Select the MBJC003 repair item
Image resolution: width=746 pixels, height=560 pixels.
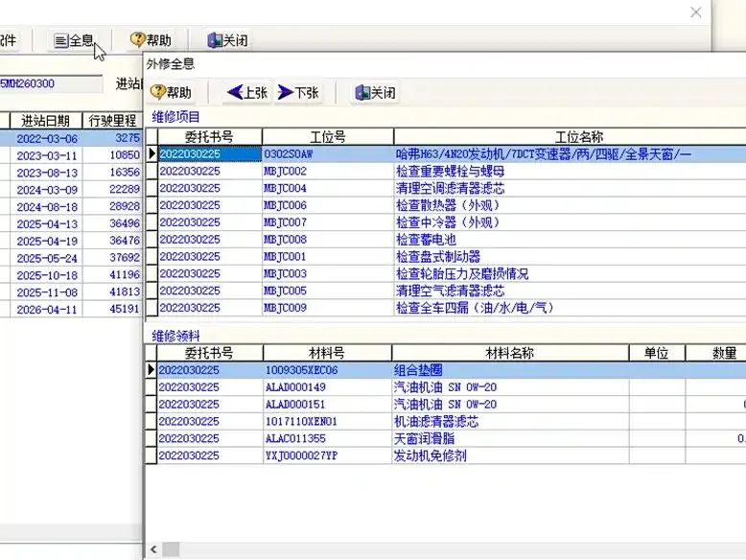pyautogui.click(x=446, y=274)
